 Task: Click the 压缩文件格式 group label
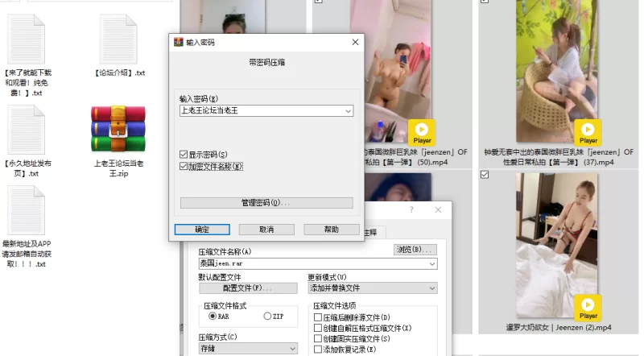pos(225,306)
